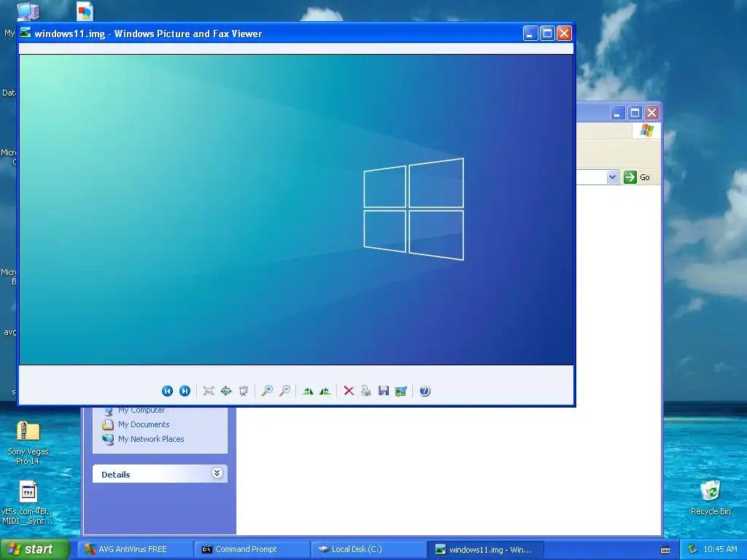This screenshot has width=747, height=560.
Task: Click the on-screen keyboard tray icon
Action: coord(665,550)
